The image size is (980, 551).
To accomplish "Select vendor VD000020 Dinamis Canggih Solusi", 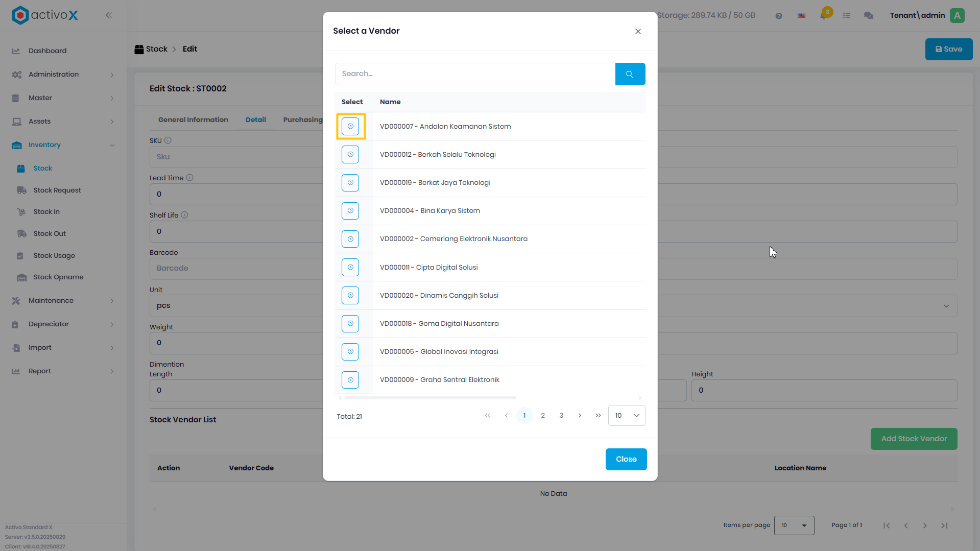I will 350,295.
